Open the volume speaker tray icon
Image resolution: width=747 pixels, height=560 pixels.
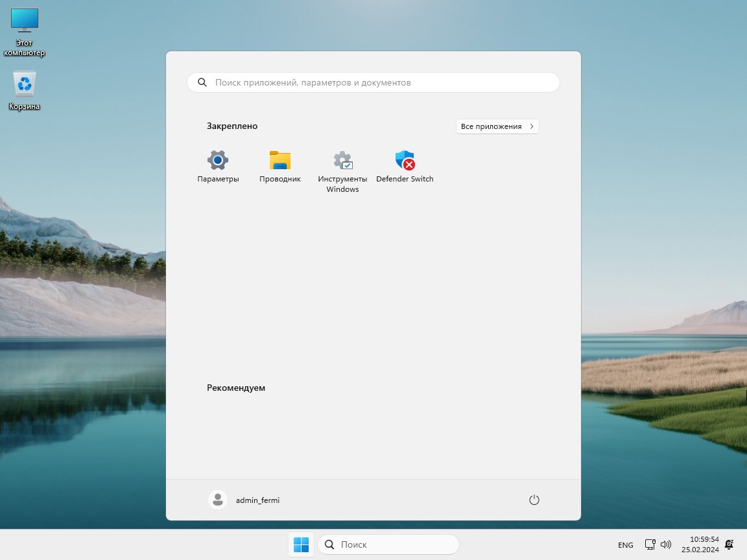(666, 544)
